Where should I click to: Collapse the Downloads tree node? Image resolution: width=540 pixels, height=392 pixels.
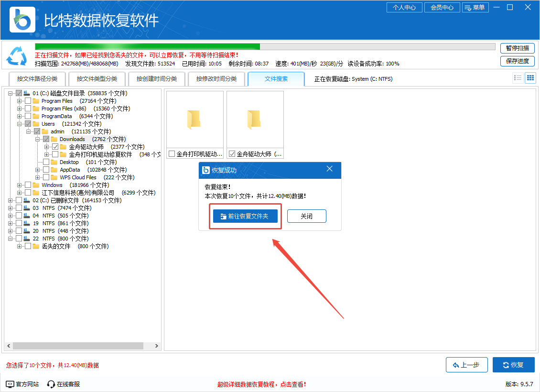[37, 139]
